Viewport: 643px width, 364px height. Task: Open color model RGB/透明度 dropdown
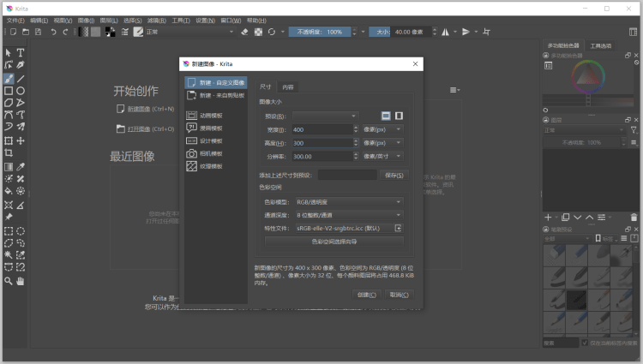[349, 202]
